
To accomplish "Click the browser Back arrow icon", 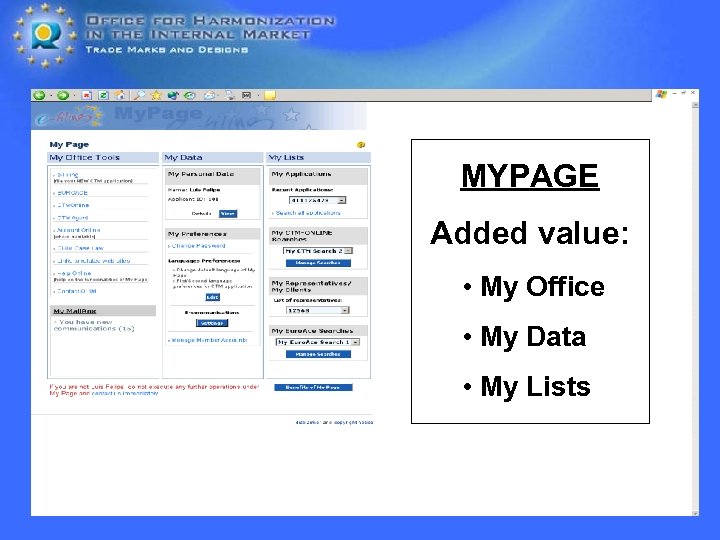I will [39, 95].
